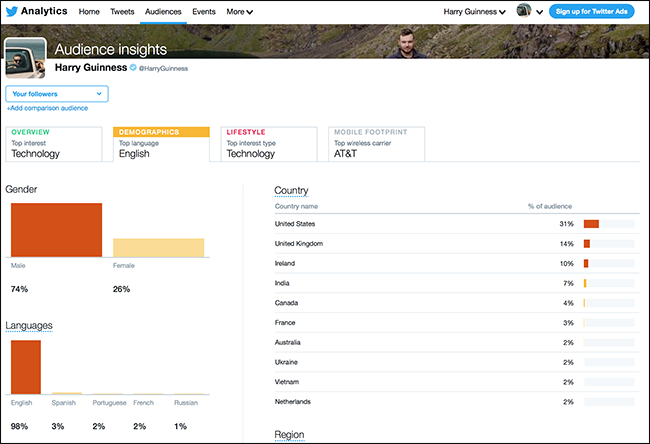Click the large profile picture thumbnail
650x444 pixels.
25,58
